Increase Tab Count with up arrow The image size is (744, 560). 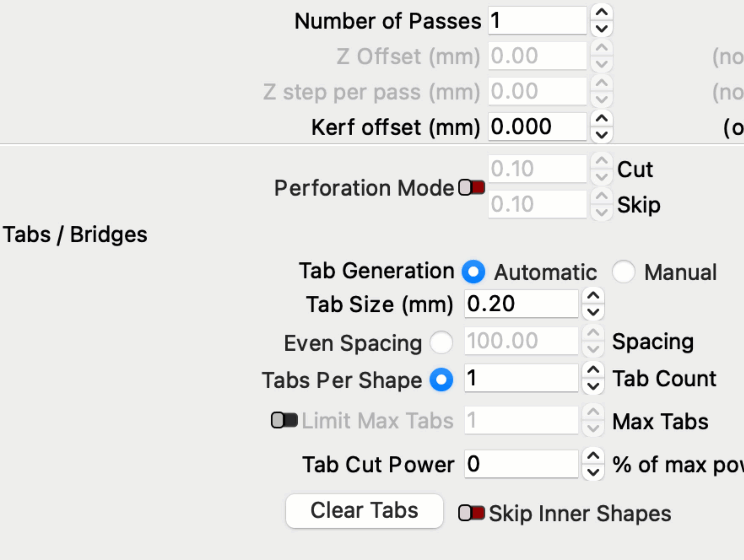[593, 370]
